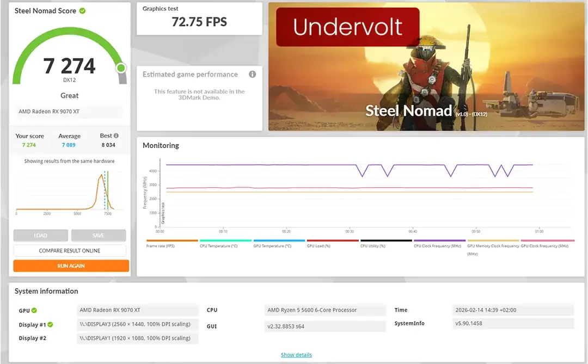The image size is (588, 364).
Task: Click the score distribution histogram chart
Action: click(69, 192)
